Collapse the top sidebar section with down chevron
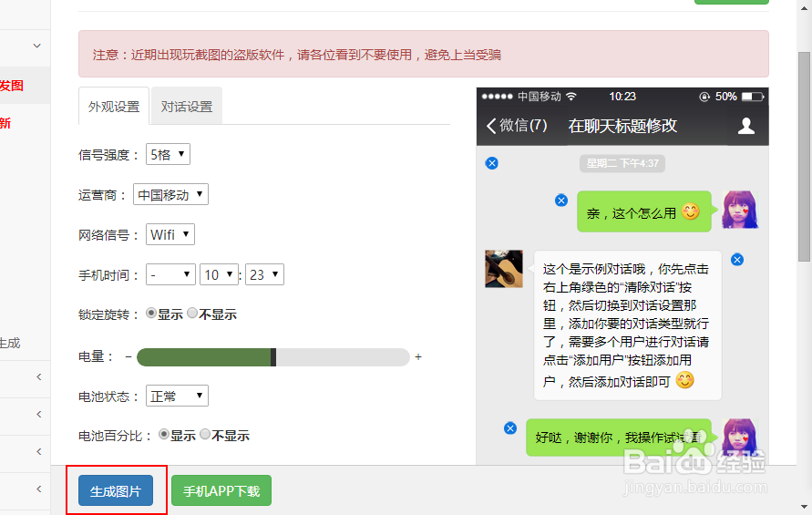The height and width of the screenshot is (515, 812). [36, 46]
